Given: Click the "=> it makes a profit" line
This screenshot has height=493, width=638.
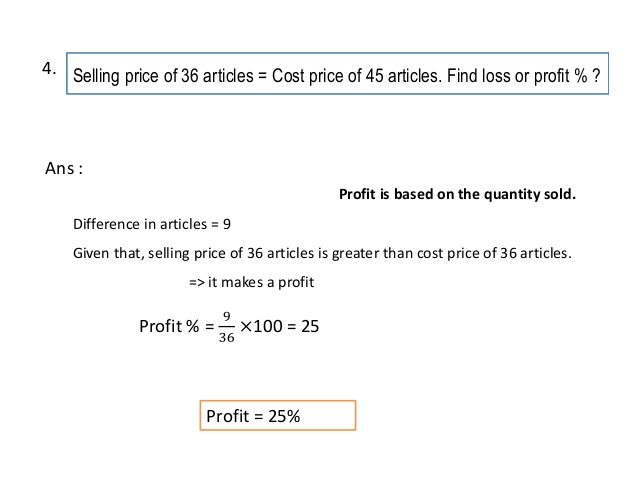Looking at the screenshot, I should (251, 282).
